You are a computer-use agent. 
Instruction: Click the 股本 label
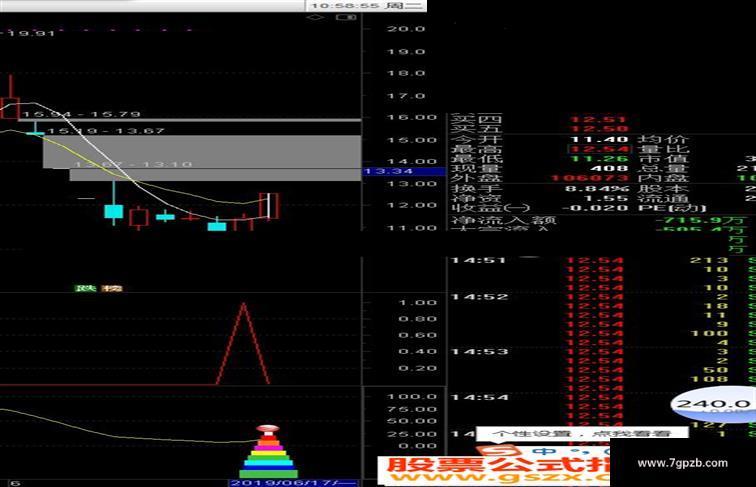point(663,189)
